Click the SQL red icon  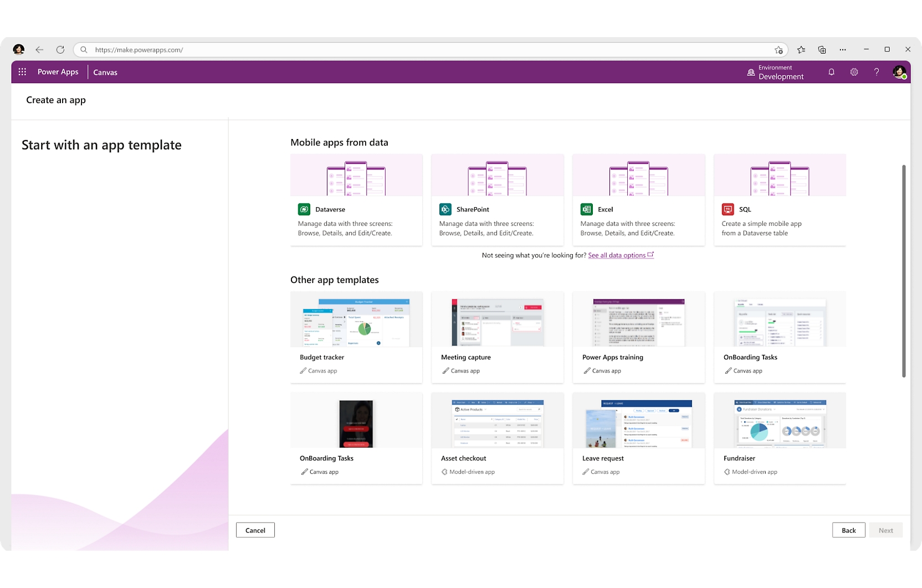(x=728, y=209)
